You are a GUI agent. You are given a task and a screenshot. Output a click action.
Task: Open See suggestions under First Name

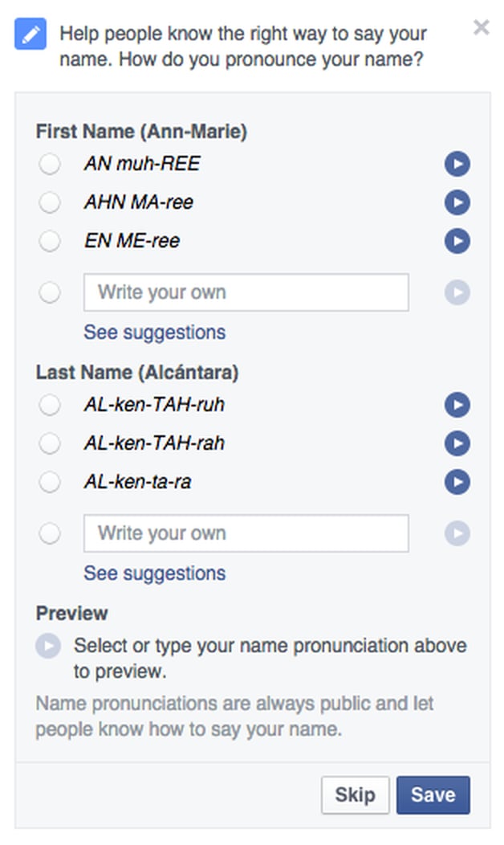click(154, 333)
